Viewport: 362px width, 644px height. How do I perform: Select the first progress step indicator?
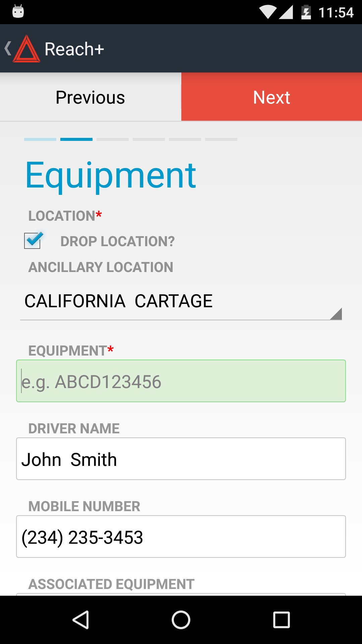40,139
